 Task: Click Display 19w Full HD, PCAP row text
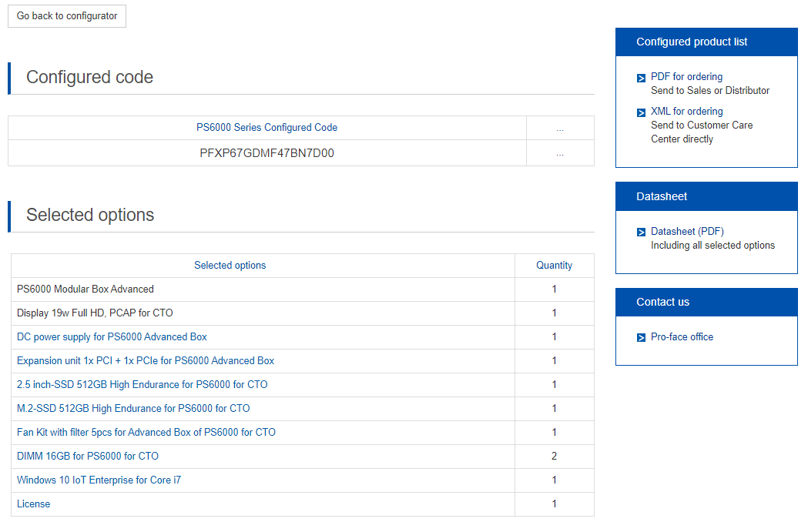tap(95, 313)
